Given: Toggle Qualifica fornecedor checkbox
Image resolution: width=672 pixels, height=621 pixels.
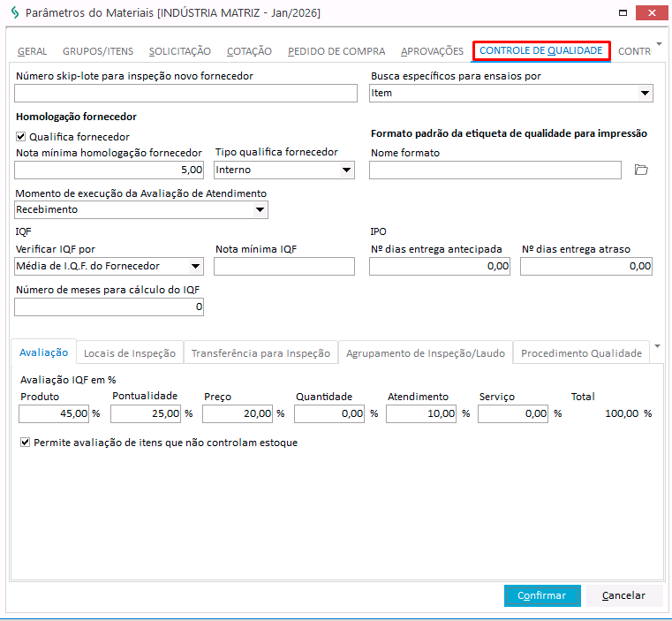Looking at the screenshot, I should click(20, 136).
